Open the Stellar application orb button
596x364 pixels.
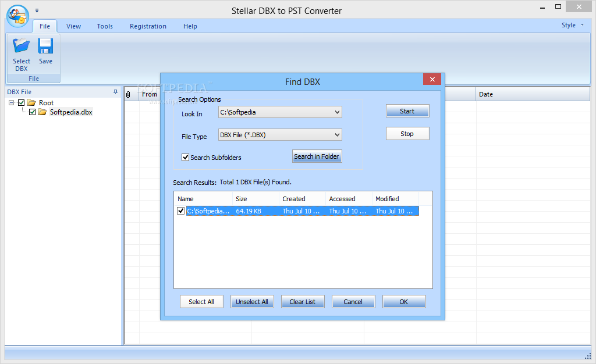17,16
